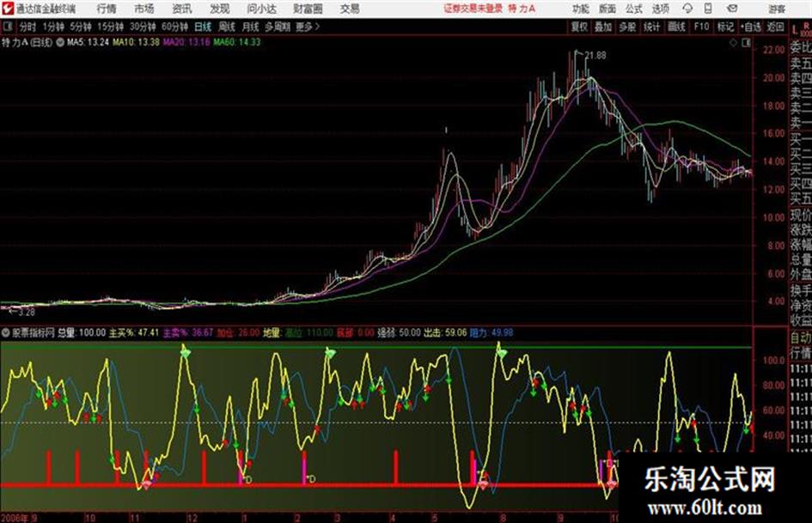
Task: Click the 证券交易未登录 login link
Action: [473, 9]
